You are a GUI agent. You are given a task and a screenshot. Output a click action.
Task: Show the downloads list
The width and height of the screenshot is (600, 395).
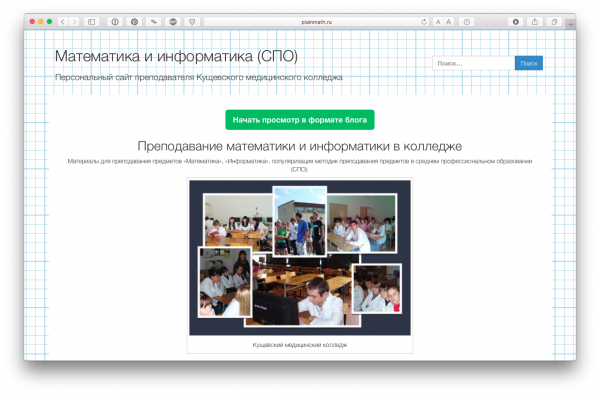point(516,22)
